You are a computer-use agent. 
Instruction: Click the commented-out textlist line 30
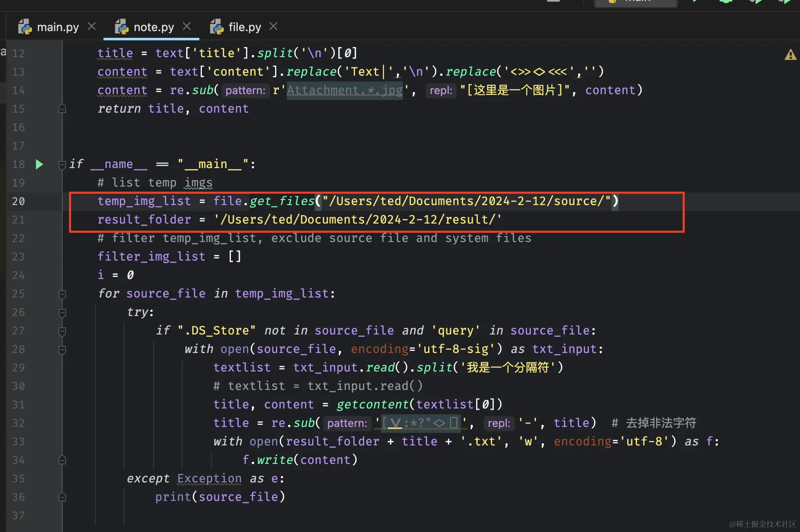click(318, 386)
